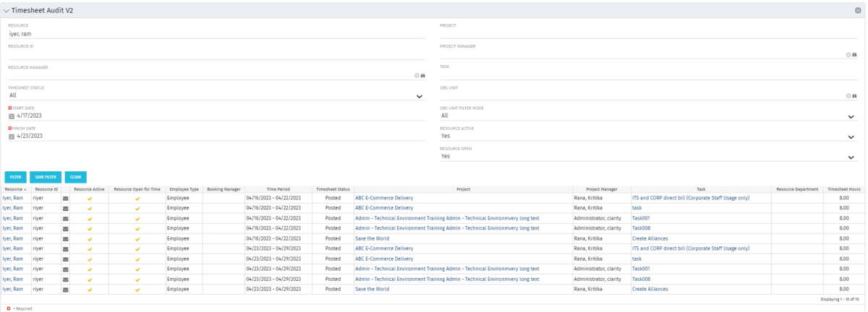
Task: Open Create Alliances link in 04/16 row
Action: (650, 238)
